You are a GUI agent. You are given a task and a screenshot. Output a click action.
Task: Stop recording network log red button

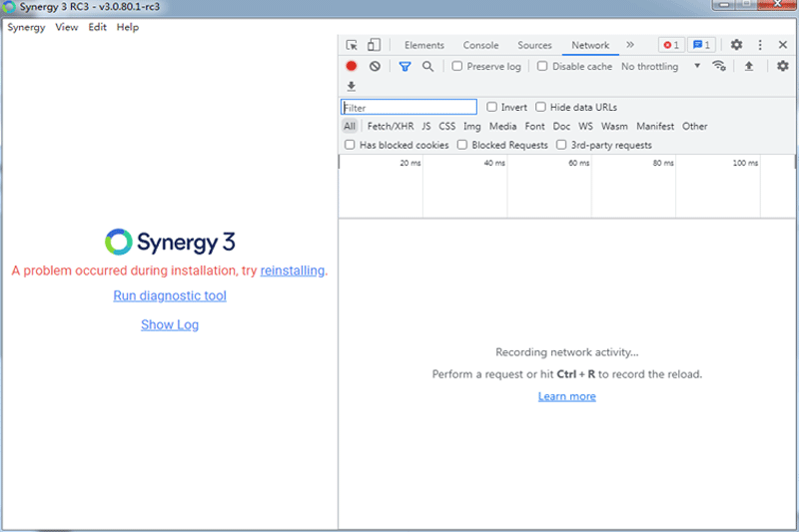352,66
